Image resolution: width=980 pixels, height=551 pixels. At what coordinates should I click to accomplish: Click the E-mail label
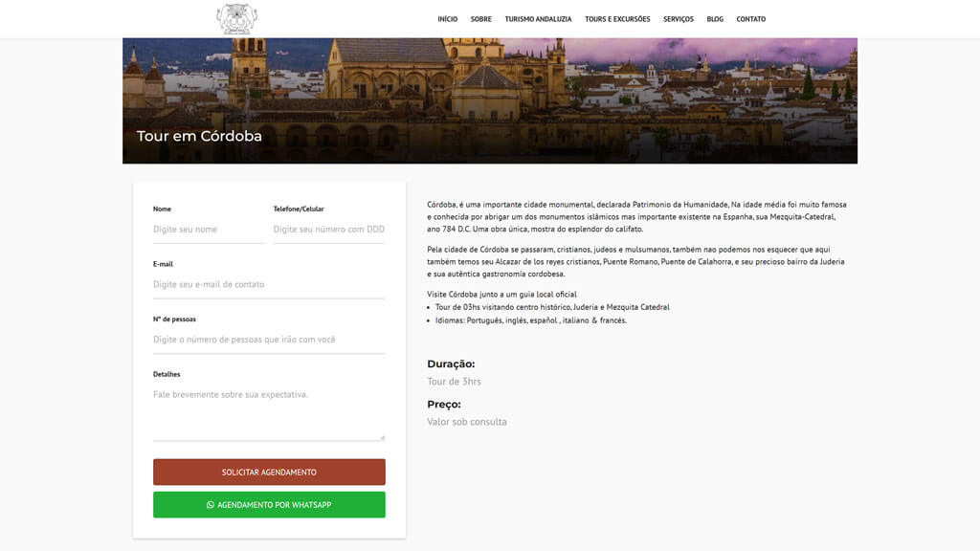[x=163, y=264]
